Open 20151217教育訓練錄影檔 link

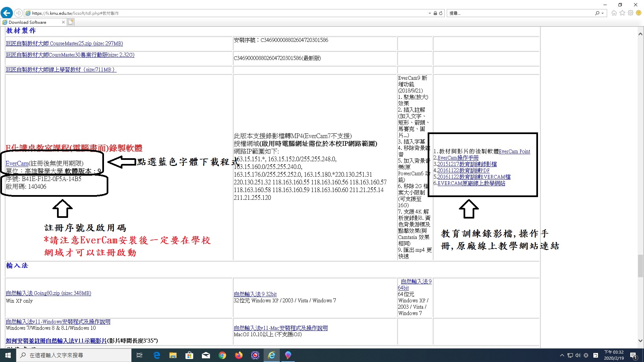click(x=467, y=164)
